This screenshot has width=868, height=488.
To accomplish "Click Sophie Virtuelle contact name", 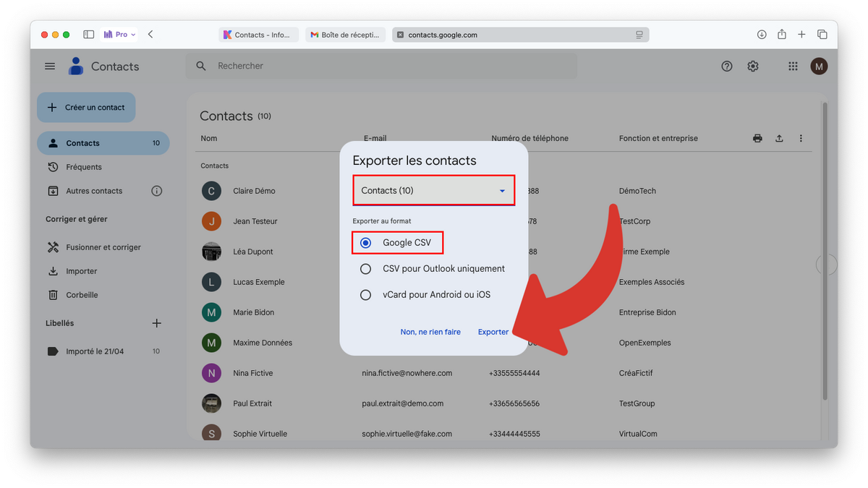I will pos(260,434).
